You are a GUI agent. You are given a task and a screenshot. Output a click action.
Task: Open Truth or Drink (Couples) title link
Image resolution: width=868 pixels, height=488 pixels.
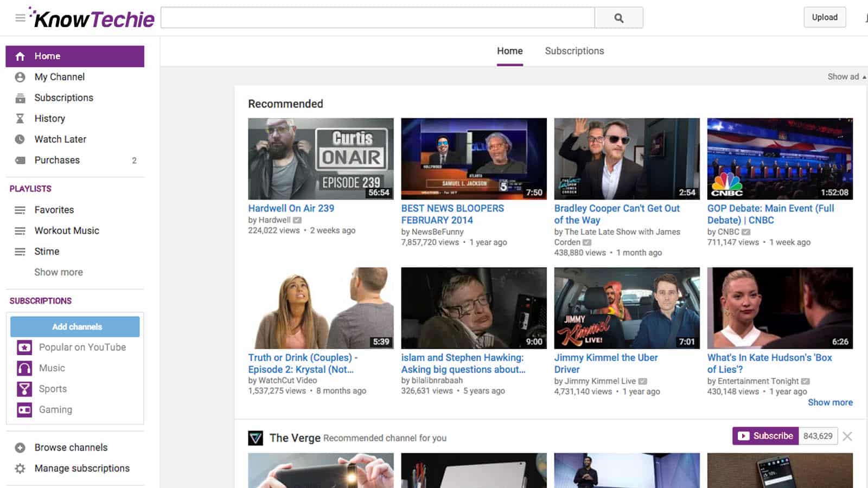pyautogui.click(x=303, y=363)
